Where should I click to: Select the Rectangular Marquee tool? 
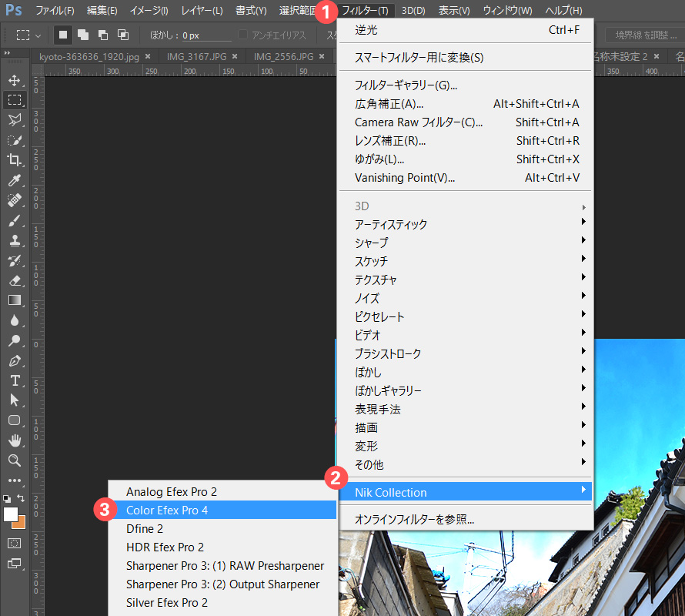pos(15,99)
